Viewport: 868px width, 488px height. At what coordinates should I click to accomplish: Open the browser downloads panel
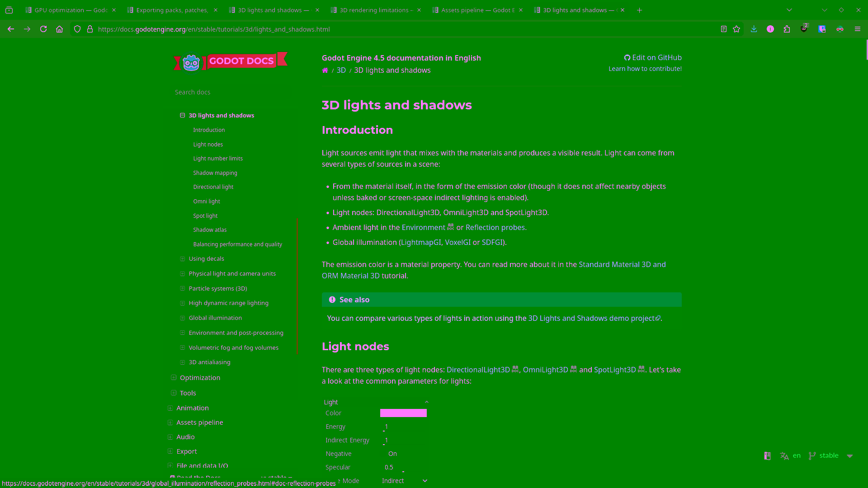click(x=754, y=29)
